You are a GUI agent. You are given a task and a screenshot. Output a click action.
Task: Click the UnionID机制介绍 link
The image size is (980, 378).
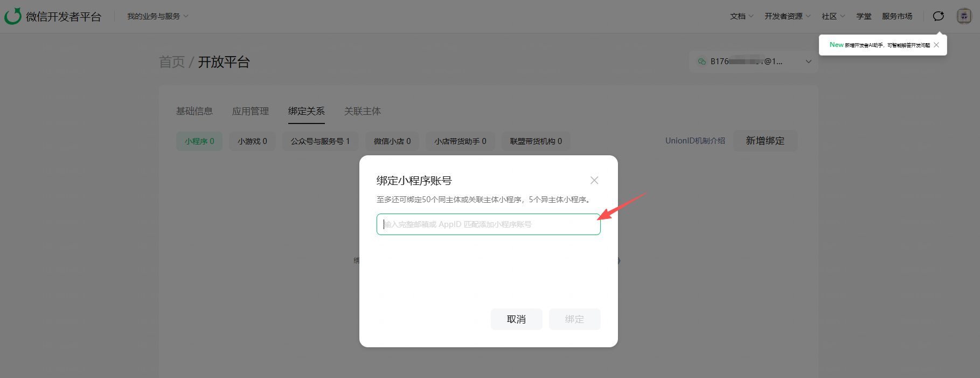[x=695, y=141]
